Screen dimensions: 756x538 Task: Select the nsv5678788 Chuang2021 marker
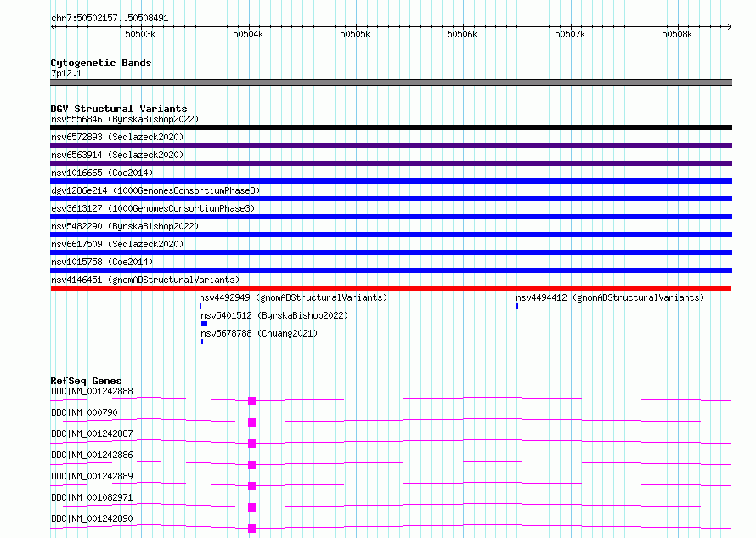click(202, 342)
